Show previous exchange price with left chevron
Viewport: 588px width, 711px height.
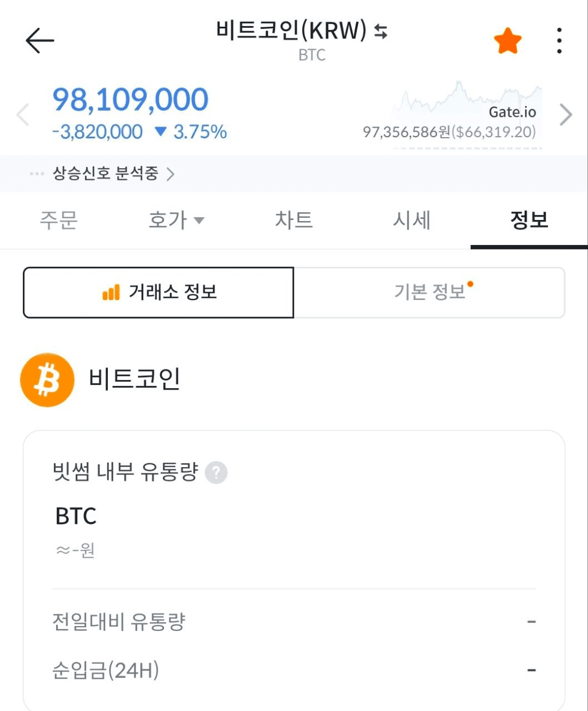[23, 115]
